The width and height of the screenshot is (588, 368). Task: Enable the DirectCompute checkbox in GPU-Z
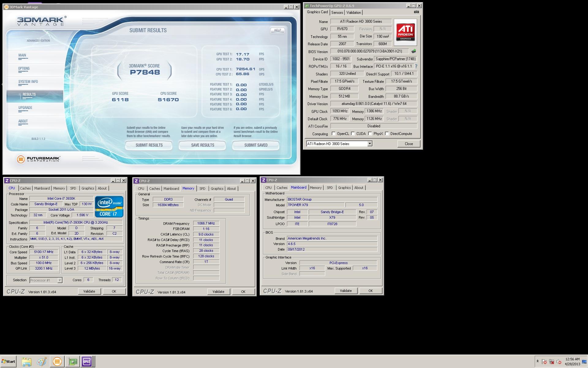387,133
